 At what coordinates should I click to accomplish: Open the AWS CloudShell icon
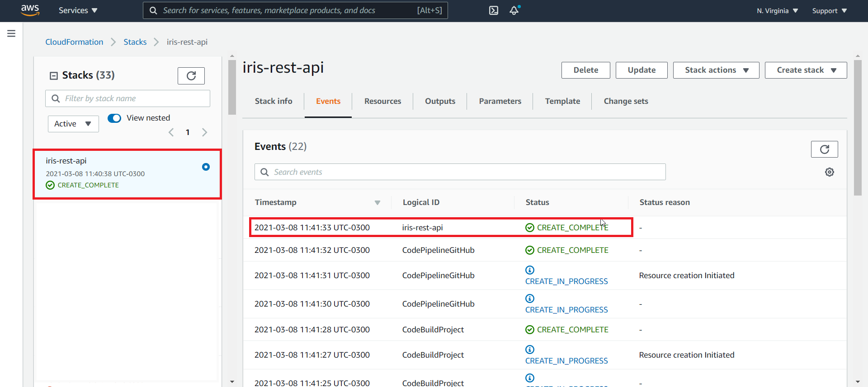tap(493, 10)
